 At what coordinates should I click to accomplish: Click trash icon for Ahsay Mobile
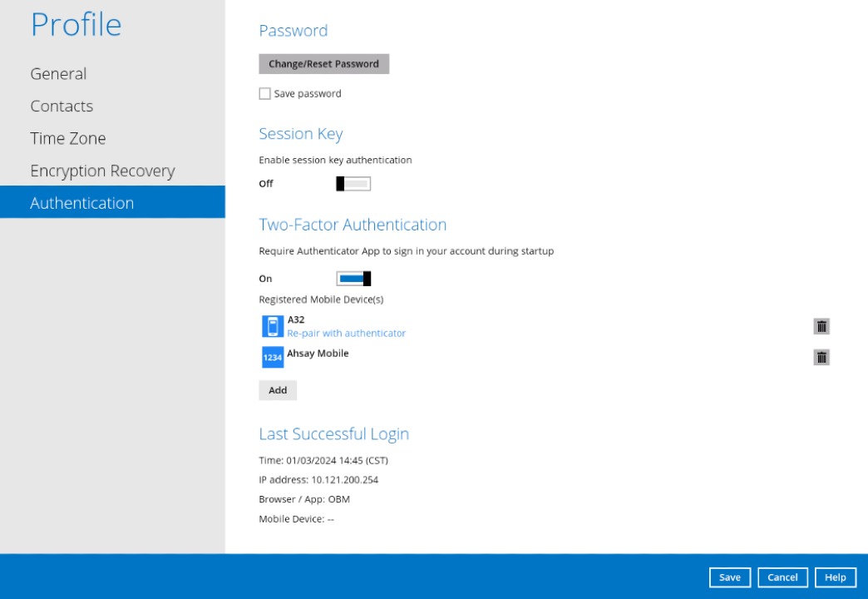pos(821,358)
